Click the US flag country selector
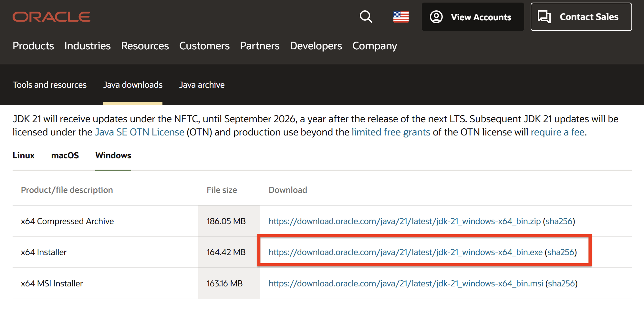 coord(401,17)
